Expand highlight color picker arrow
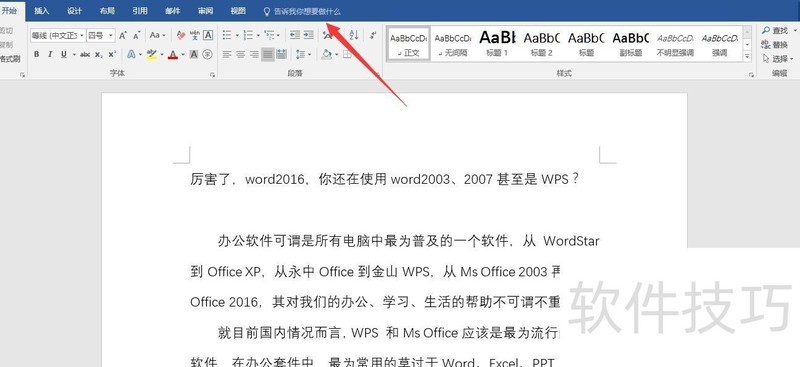800x367 pixels. (x=162, y=54)
